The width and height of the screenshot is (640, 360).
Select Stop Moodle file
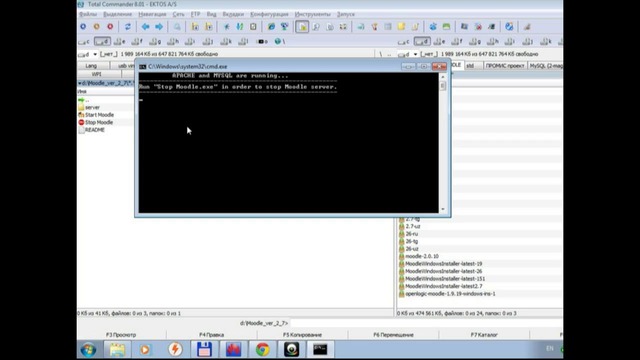coord(99,122)
